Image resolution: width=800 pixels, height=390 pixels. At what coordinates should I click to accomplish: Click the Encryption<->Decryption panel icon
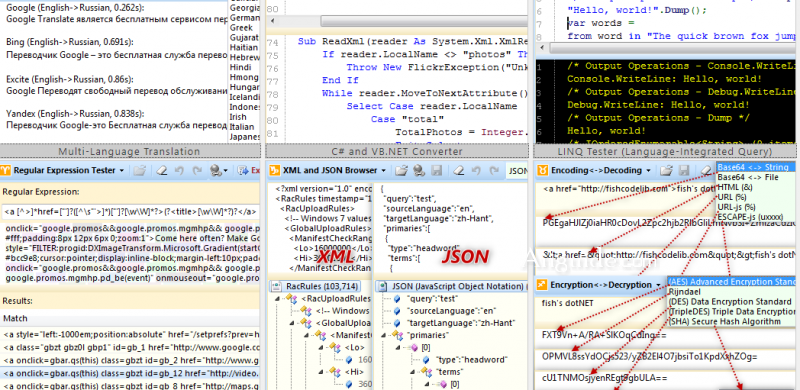542,285
